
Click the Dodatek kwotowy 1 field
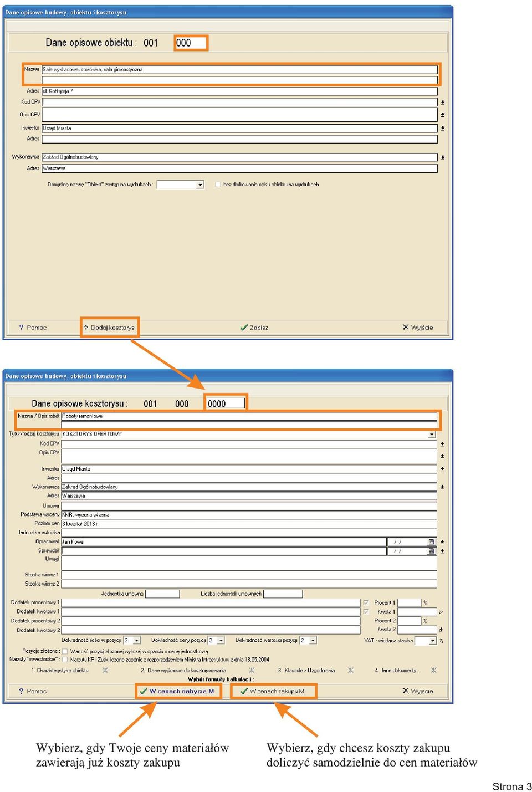[x=211, y=612]
